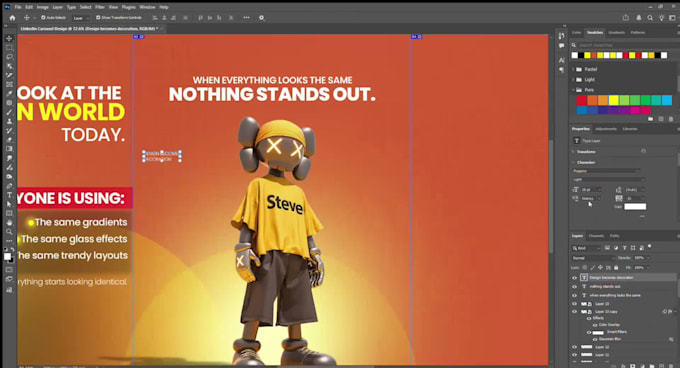
Task: Open the layer blend mode Normal dropdown
Action: (594, 258)
